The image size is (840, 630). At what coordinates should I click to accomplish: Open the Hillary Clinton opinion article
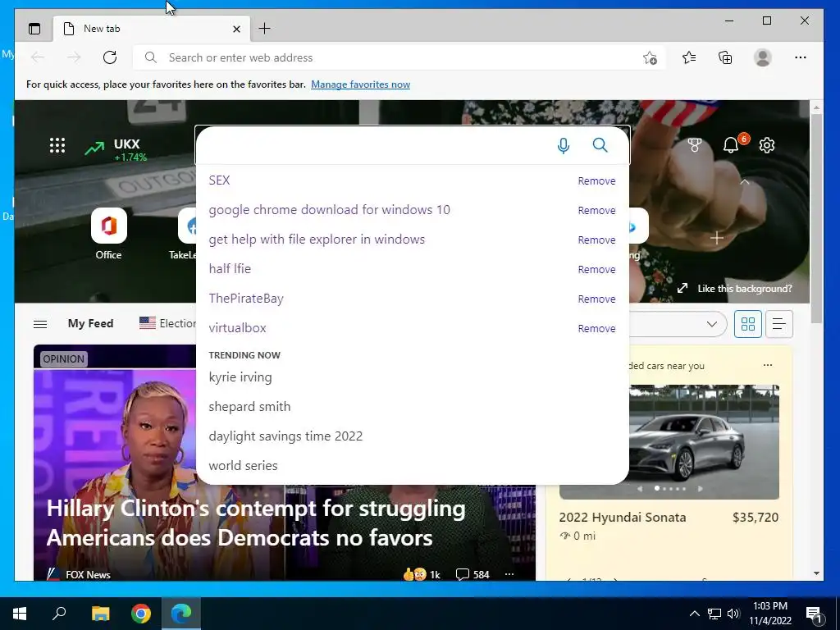coord(256,523)
